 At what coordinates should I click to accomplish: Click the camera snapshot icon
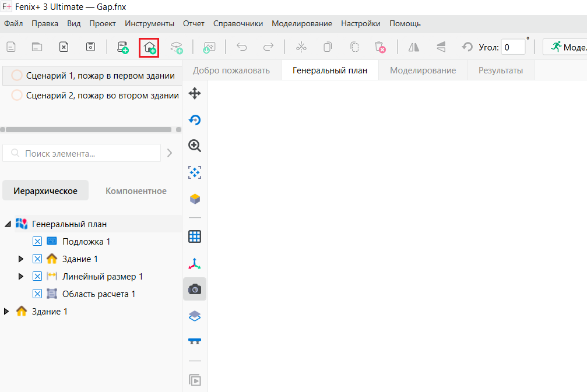pyautogui.click(x=195, y=289)
